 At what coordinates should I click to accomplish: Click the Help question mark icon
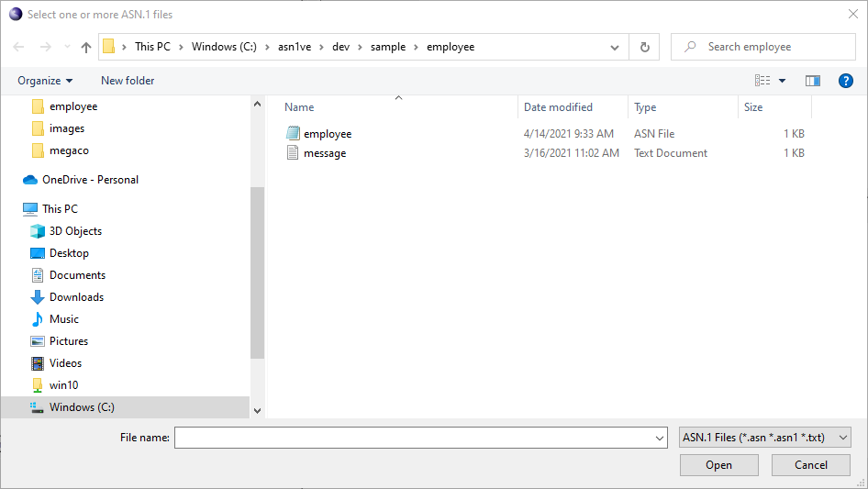pyautogui.click(x=846, y=81)
